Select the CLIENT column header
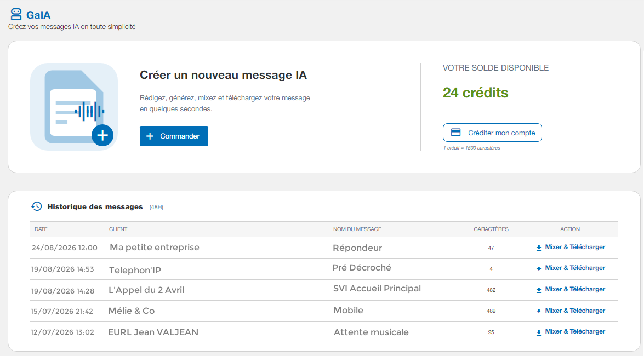The height and width of the screenshot is (356, 644). tap(118, 229)
